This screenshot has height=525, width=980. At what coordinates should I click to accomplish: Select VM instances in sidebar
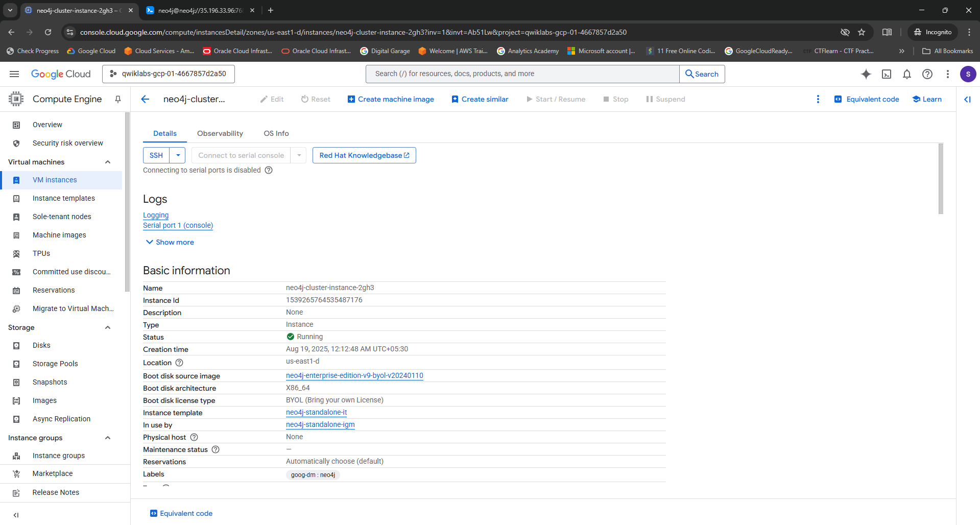(x=61, y=180)
